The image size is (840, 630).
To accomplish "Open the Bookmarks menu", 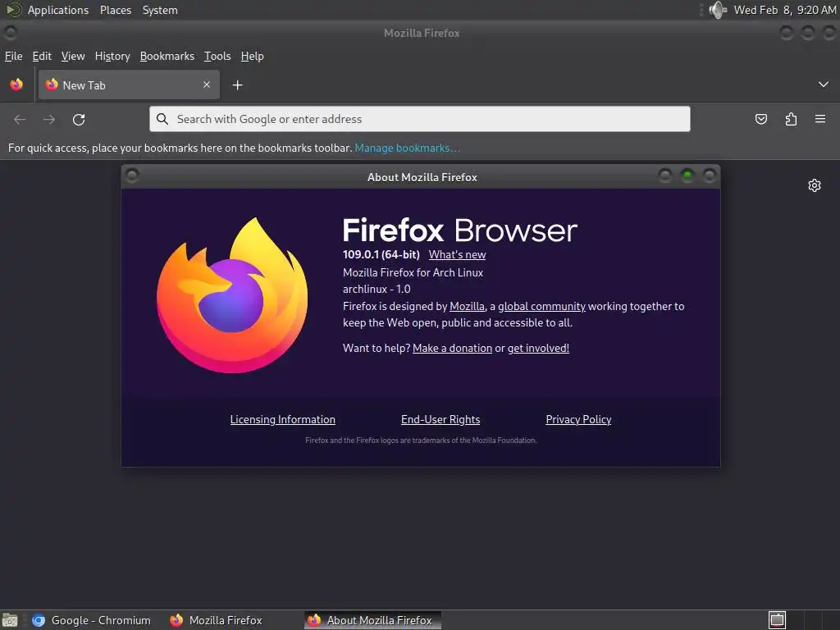I will (x=167, y=57).
